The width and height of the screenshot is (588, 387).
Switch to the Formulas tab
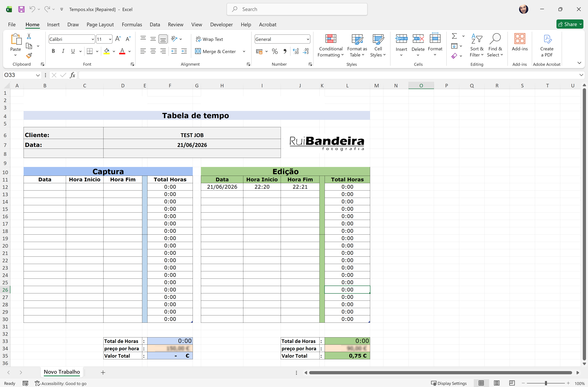point(132,24)
